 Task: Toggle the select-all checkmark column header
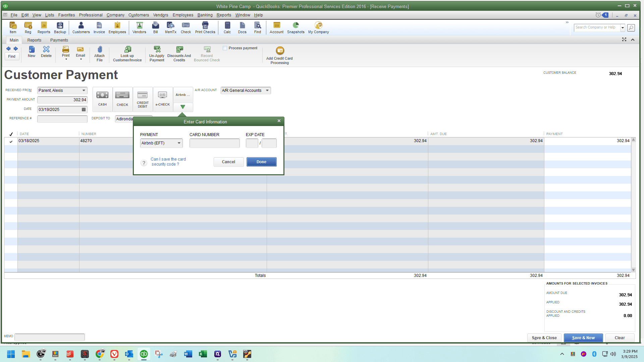click(x=11, y=134)
